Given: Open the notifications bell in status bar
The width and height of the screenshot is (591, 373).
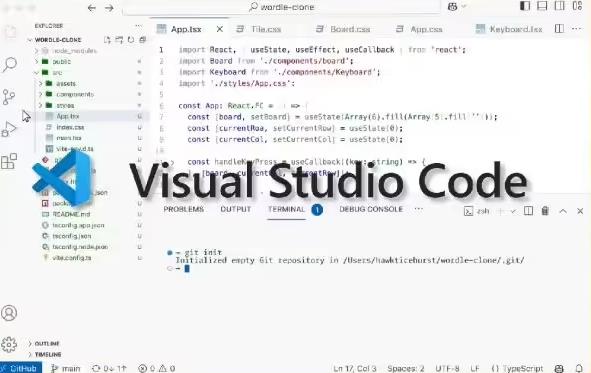Looking at the screenshot, I should [x=579, y=368].
